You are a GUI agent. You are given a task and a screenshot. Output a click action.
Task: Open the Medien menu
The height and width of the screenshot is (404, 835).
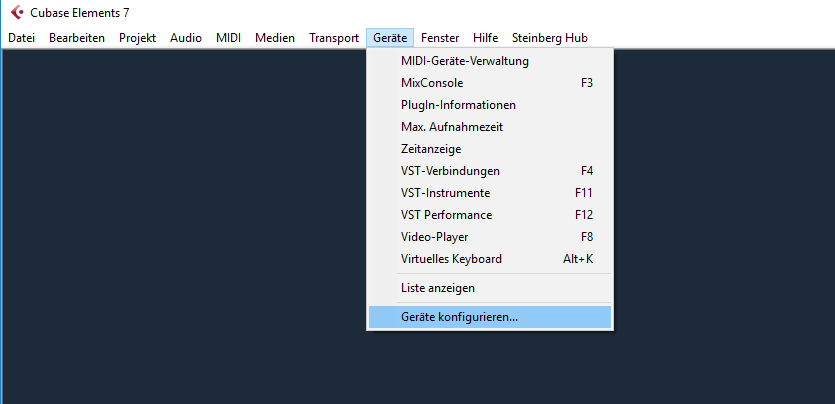pyautogui.click(x=275, y=38)
